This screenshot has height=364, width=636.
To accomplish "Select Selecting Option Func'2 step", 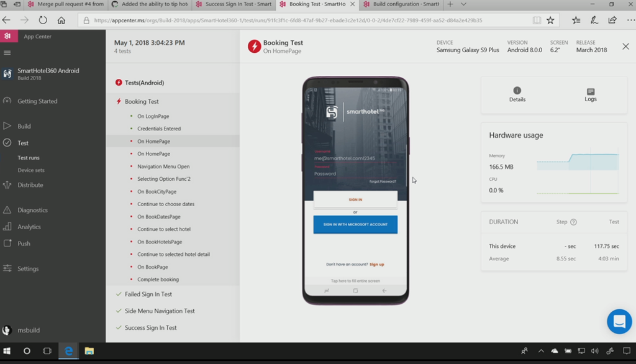I will coord(164,179).
